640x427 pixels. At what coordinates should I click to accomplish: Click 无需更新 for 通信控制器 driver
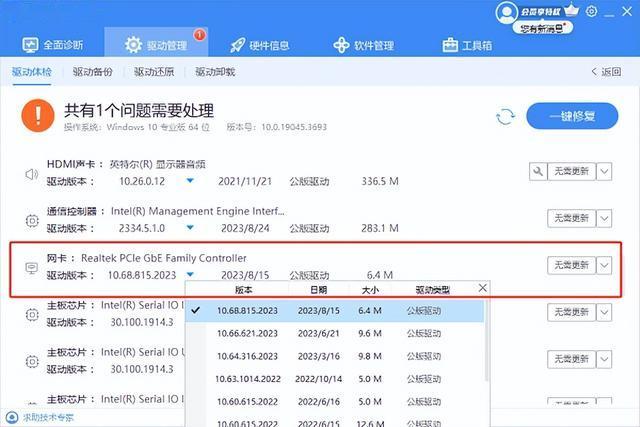point(571,218)
